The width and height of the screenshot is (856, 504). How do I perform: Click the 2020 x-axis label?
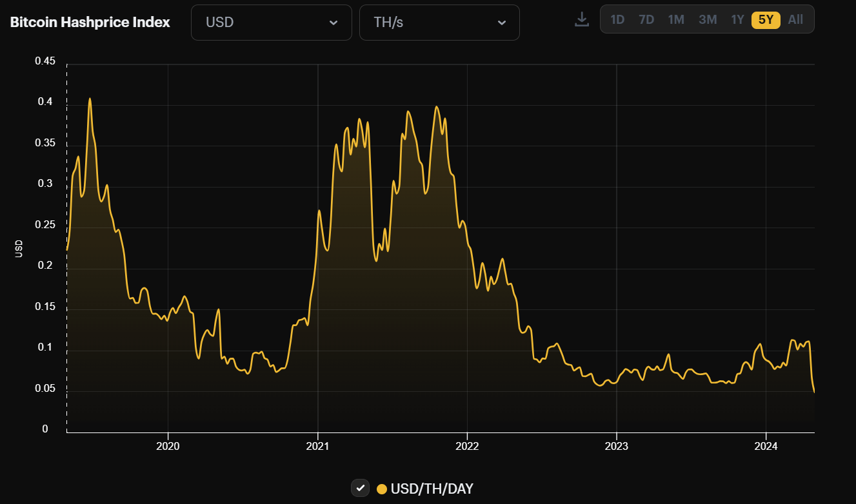click(168, 445)
